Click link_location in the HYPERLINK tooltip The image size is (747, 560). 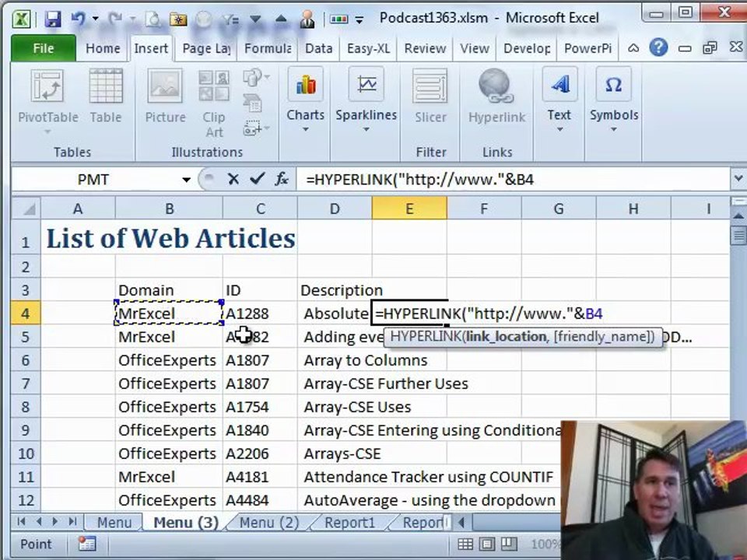pyautogui.click(x=506, y=337)
